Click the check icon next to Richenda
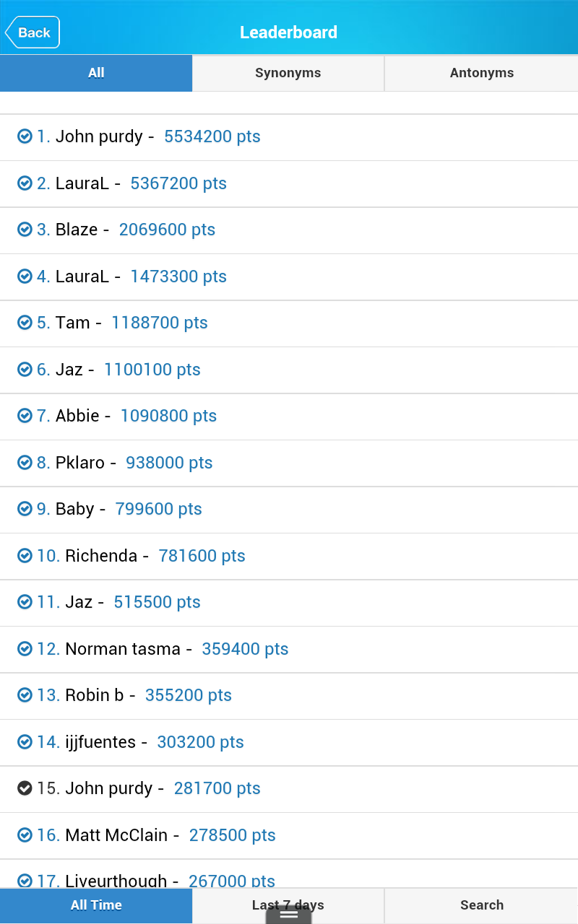Viewport: 578px width, 924px height. pos(25,556)
